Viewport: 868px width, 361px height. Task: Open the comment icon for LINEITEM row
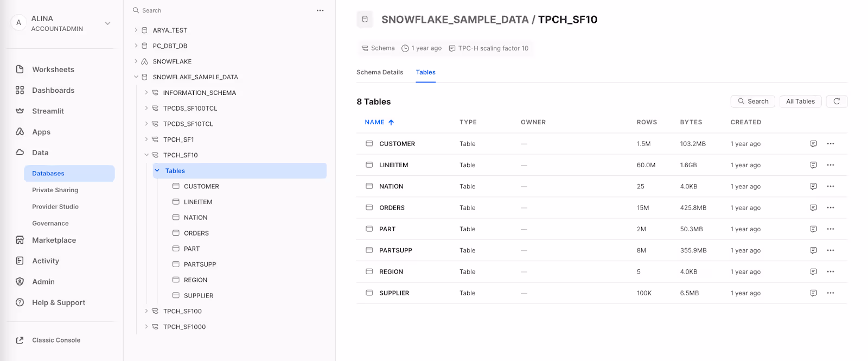pyautogui.click(x=813, y=165)
